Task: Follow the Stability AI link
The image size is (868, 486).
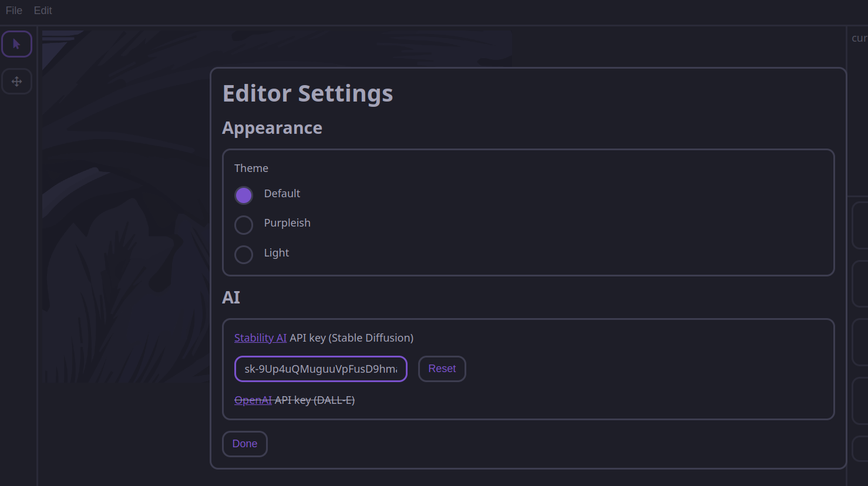Action: click(260, 338)
